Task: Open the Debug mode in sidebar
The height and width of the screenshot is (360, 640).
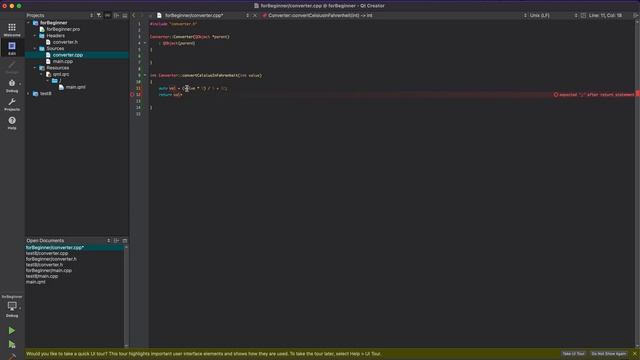Action: [12, 86]
